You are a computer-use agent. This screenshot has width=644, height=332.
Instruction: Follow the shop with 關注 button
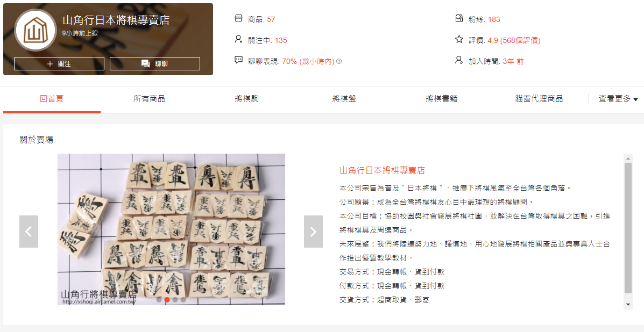[x=59, y=63]
